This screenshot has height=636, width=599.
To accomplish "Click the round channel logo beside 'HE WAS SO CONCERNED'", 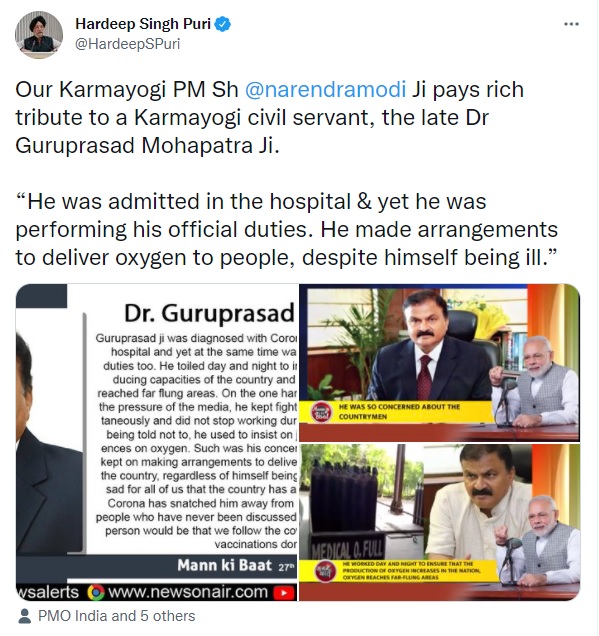I will point(321,412).
